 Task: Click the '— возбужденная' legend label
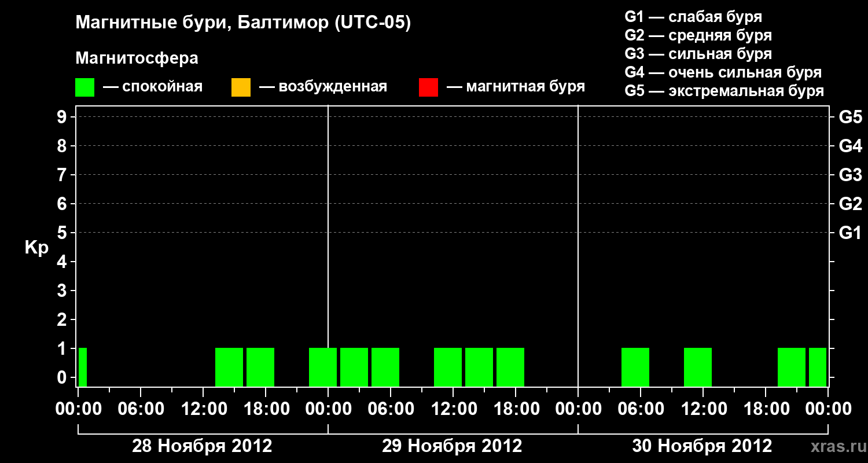click(323, 87)
